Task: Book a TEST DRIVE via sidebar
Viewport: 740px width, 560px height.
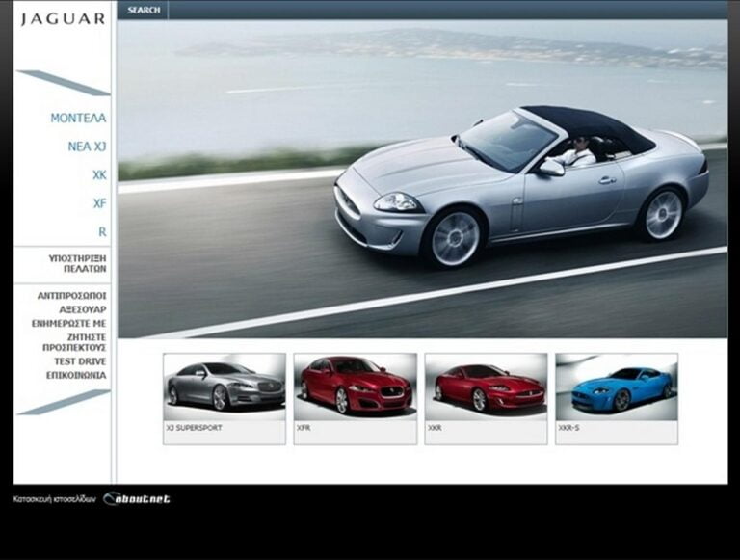Action: (80, 361)
